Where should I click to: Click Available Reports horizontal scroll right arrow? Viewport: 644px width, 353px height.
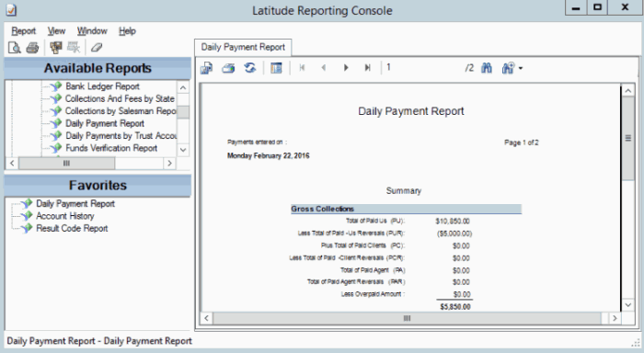click(x=169, y=164)
